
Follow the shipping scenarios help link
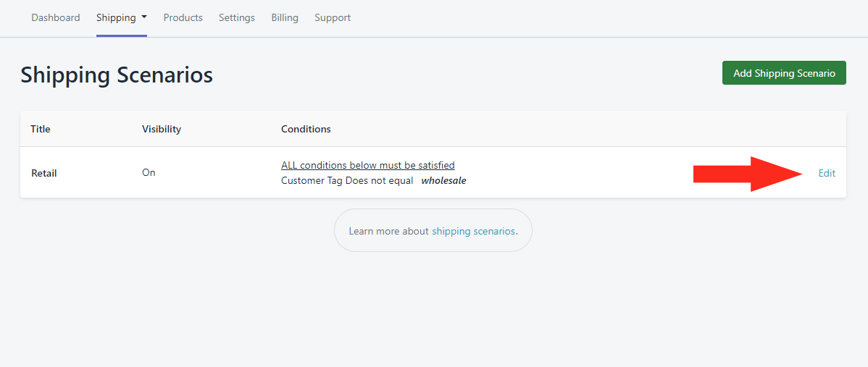(473, 231)
